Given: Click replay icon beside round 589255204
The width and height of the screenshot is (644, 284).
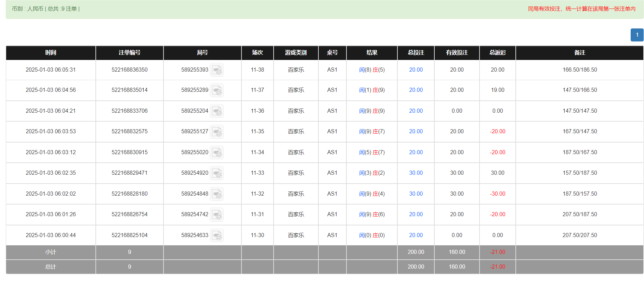Looking at the screenshot, I should (216, 111).
